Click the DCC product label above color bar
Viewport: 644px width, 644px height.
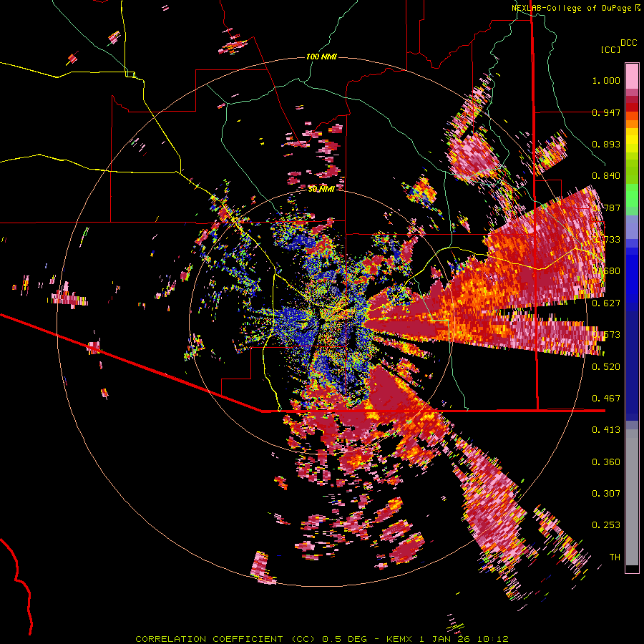pos(628,43)
